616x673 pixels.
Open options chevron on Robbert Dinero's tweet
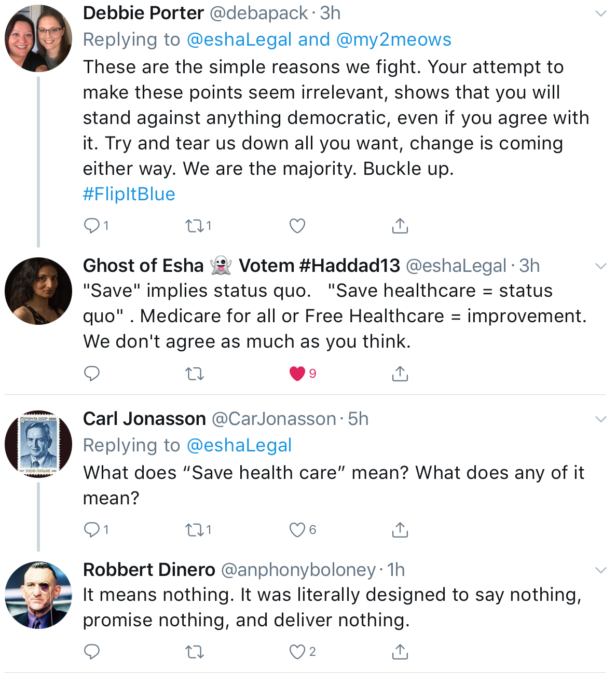600,570
